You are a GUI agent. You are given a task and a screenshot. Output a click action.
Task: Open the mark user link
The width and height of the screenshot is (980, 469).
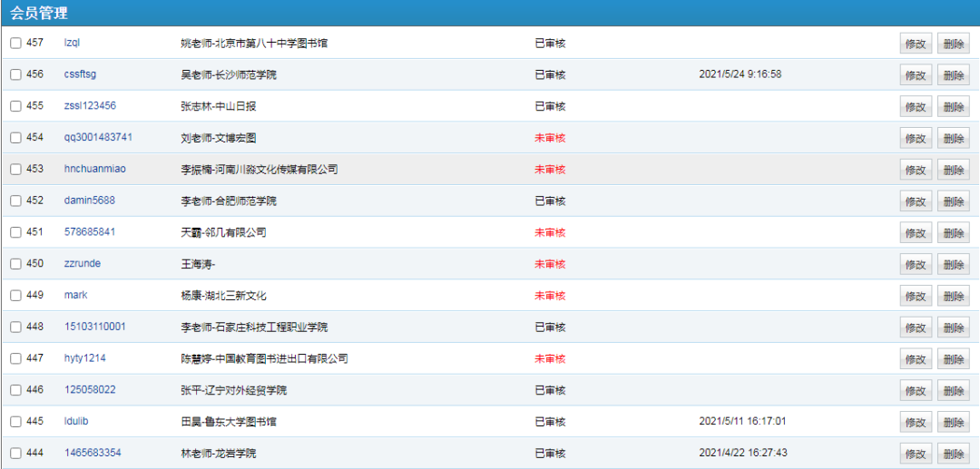click(75, 295)
